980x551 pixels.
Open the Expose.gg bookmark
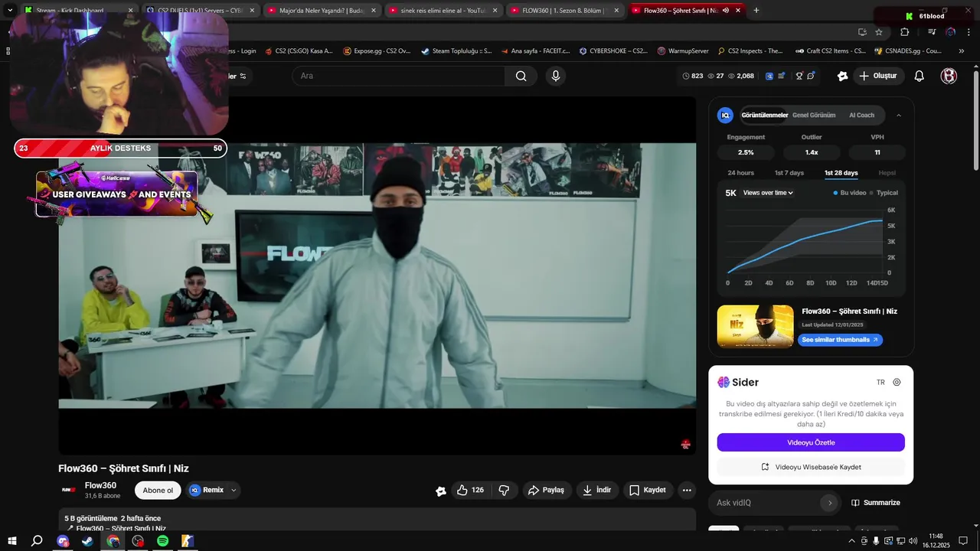(377, 51)
